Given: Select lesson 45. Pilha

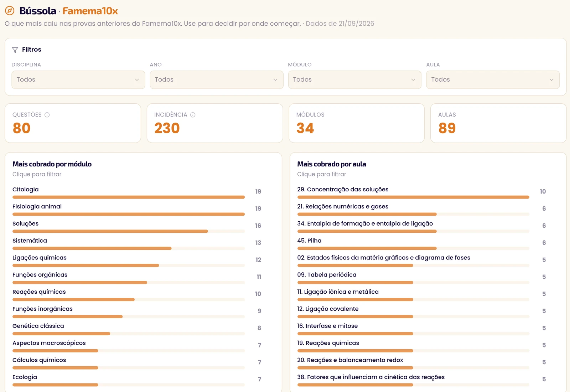Looking at the screenshot, I should 422,243.
